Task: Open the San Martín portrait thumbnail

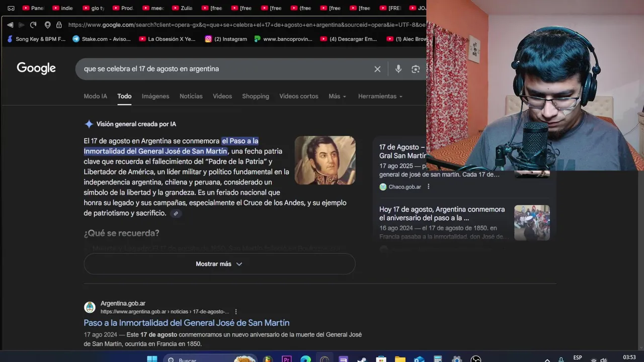Action: (325, 160)
